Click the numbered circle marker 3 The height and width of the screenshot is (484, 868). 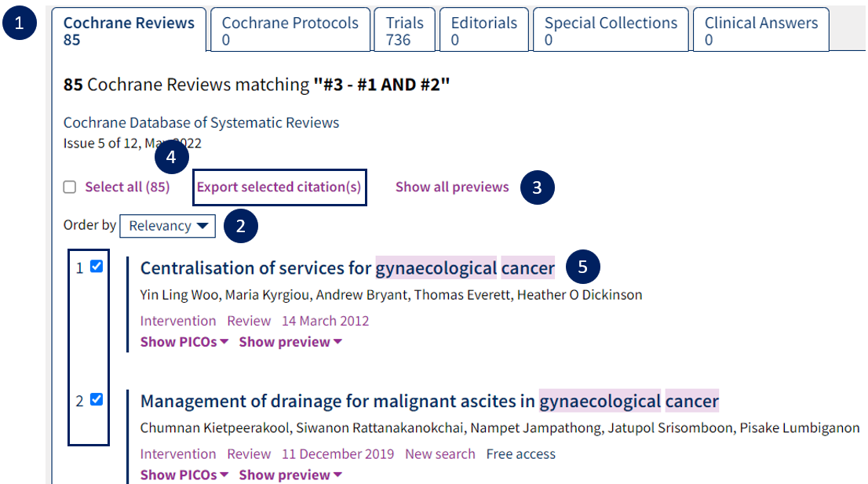coord(537,187)
